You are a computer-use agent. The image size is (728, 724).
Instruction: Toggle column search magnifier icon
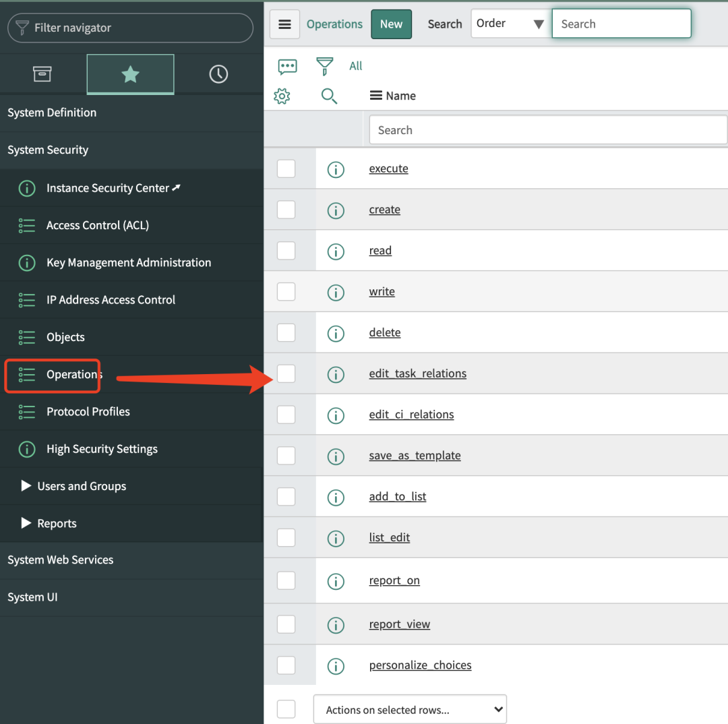[329, 96]
